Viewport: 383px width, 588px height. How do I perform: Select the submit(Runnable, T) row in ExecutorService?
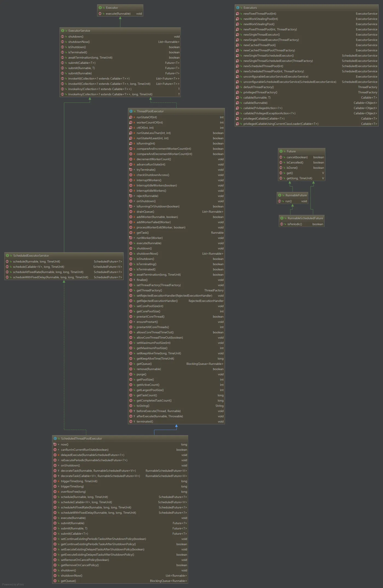pyautogui.click(x=120, y=68)
